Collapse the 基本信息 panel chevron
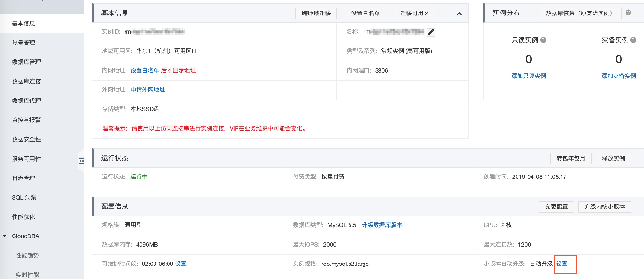The width and height of the screenshot is (644, 279). click(x=459, y=14)
